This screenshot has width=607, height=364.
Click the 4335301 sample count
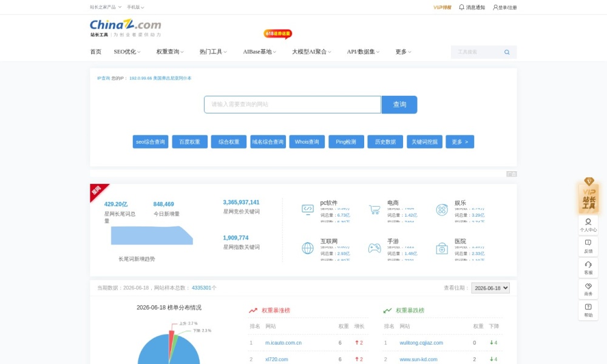click(202, 288)
